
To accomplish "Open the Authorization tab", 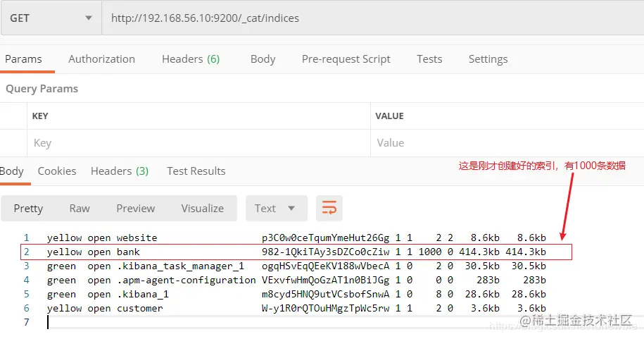I will 101,59.
